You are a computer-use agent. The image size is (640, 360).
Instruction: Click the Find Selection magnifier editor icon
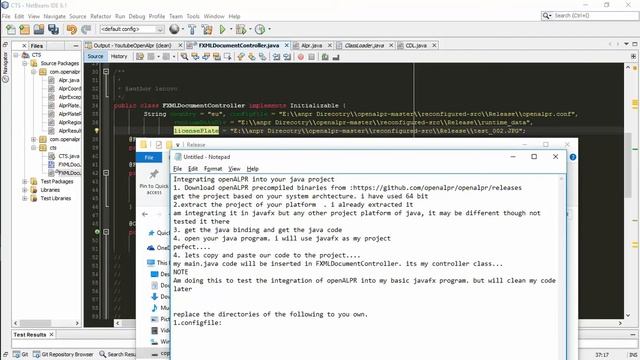coord(184,57)
